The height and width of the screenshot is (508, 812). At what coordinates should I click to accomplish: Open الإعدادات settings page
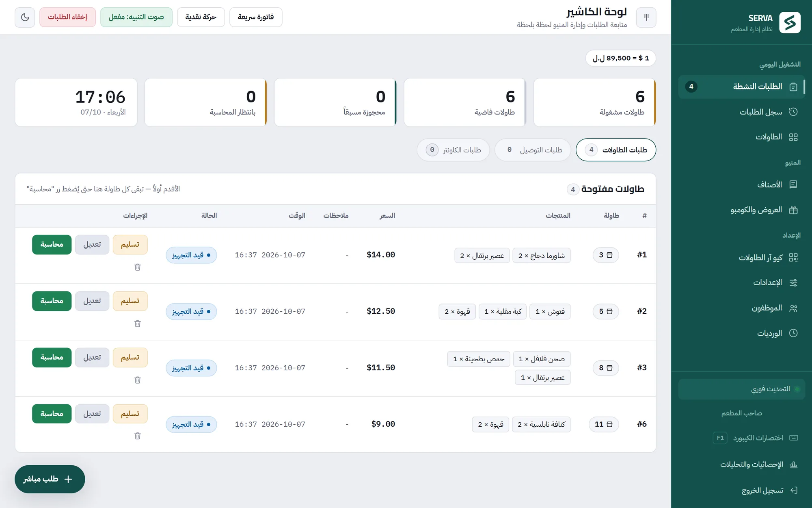(x=741, y=282)
